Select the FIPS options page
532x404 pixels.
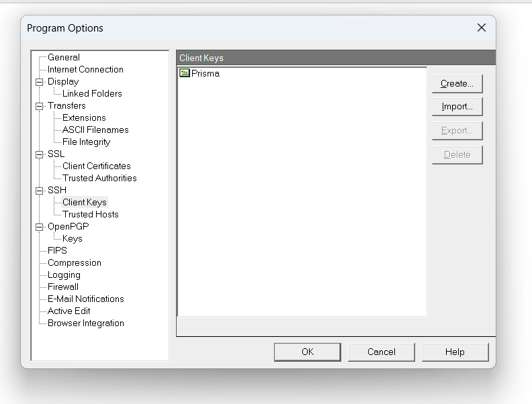coord(57,250)
